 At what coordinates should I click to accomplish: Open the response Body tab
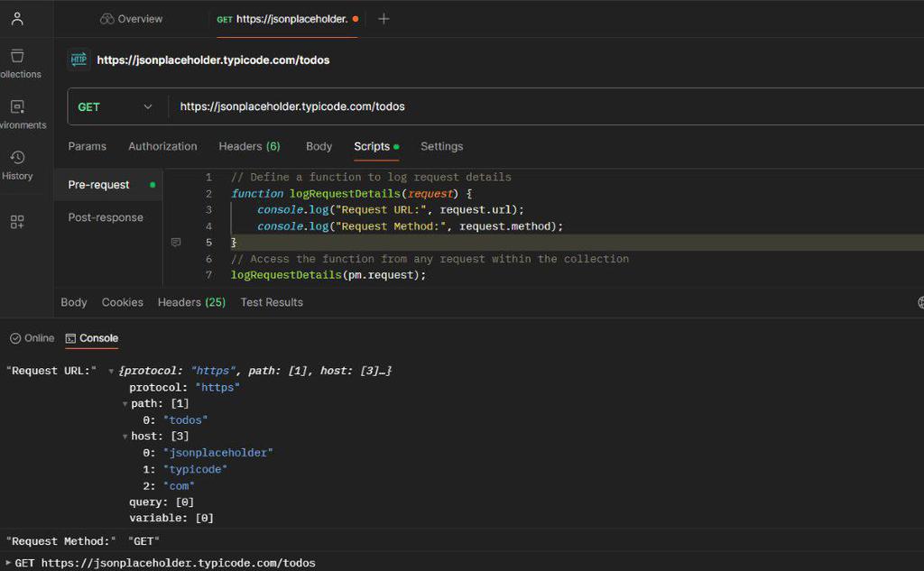pyautogui.click(x=74, y=302)
